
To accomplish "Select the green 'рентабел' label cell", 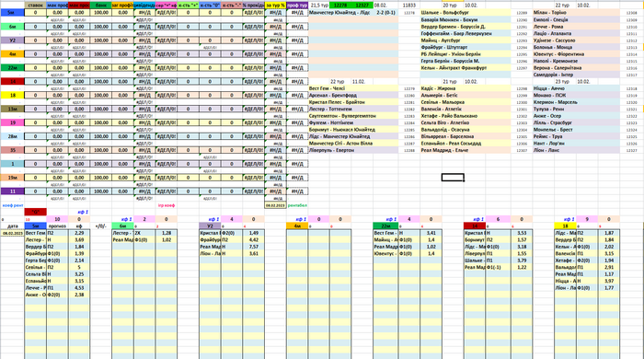I will pyautogui.click(x=297, y=205).
